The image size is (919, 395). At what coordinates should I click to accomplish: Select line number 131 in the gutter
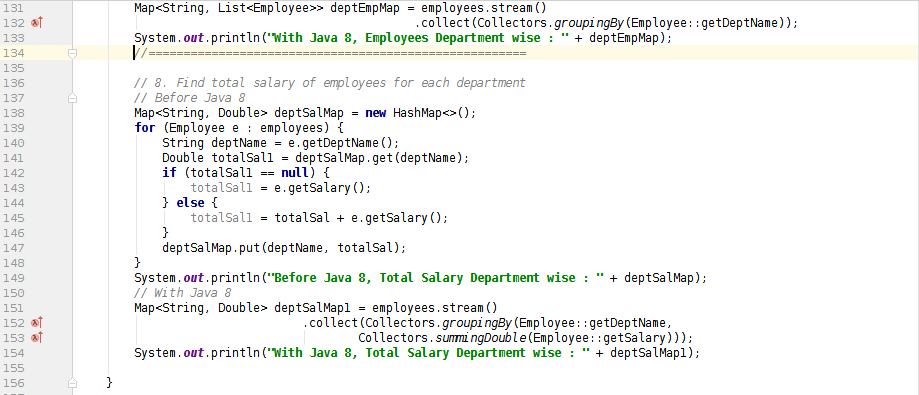[x=14, y=8]
